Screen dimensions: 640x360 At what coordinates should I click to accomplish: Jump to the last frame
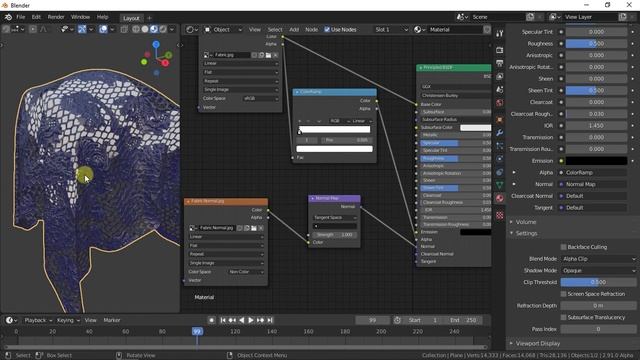(270, 320)
